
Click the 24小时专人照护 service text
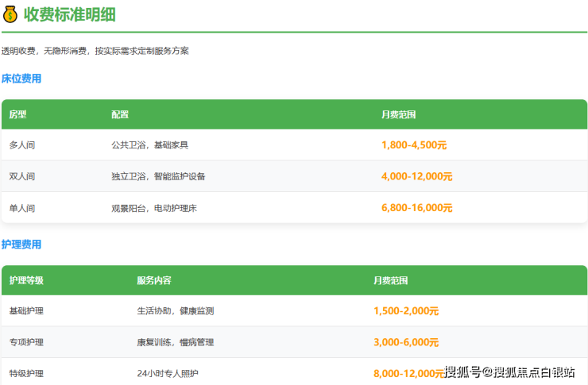point(169,373)
